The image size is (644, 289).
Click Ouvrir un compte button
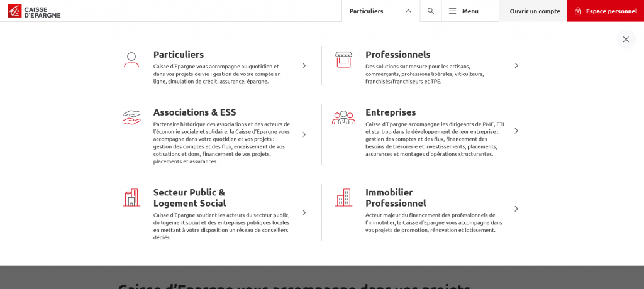535,11
